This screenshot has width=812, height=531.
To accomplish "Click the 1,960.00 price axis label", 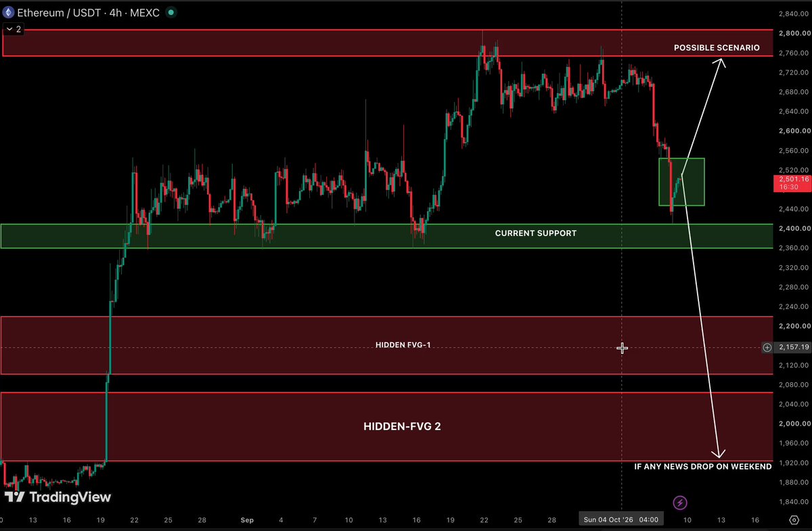I will click(x=794, y=444).
